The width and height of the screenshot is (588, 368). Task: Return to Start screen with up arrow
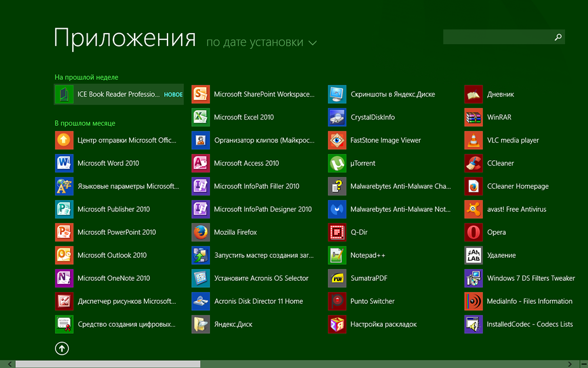62,349
